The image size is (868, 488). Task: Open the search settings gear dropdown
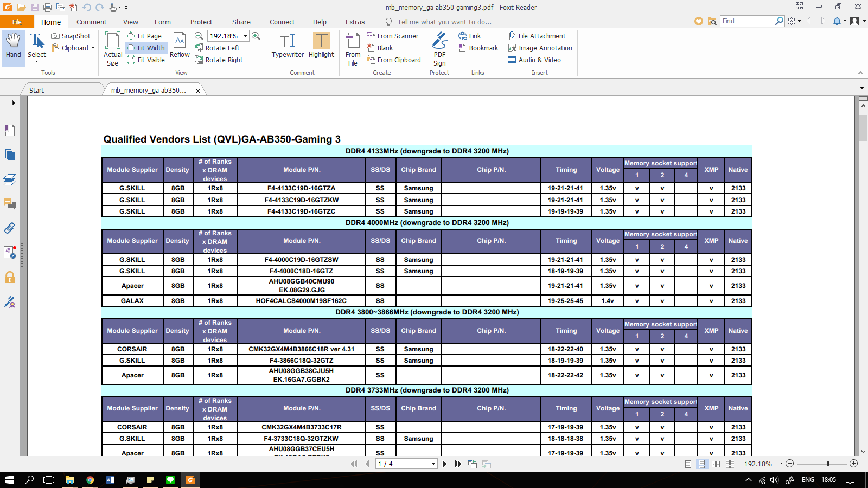[794, 21]
